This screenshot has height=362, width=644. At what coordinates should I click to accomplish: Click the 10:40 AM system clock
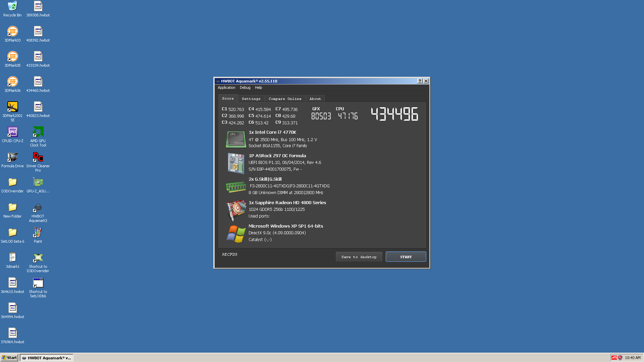click(633, 358)
